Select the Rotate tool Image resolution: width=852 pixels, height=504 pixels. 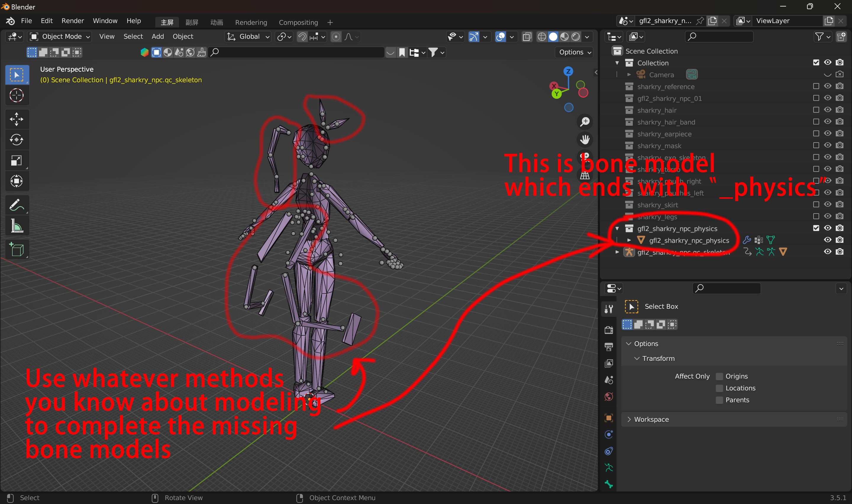click(16, 140)
